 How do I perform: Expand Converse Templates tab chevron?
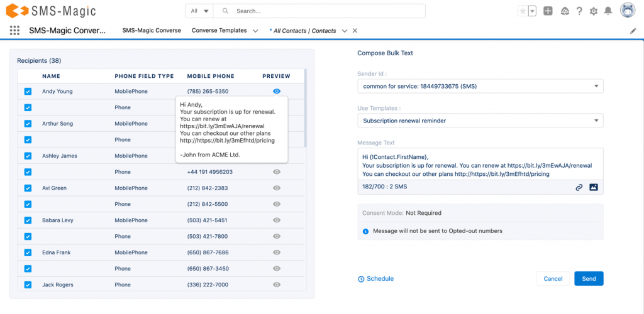coord(255,31)
